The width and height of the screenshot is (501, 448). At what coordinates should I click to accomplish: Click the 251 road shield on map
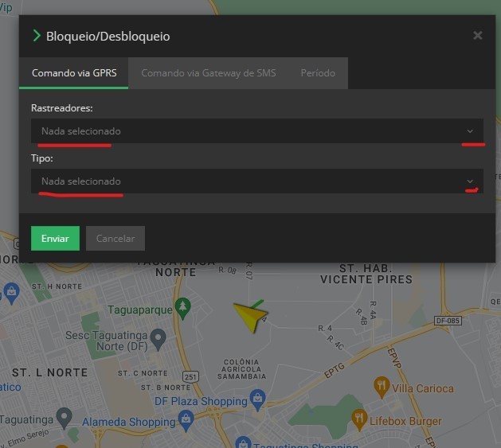tap(190, 376)
